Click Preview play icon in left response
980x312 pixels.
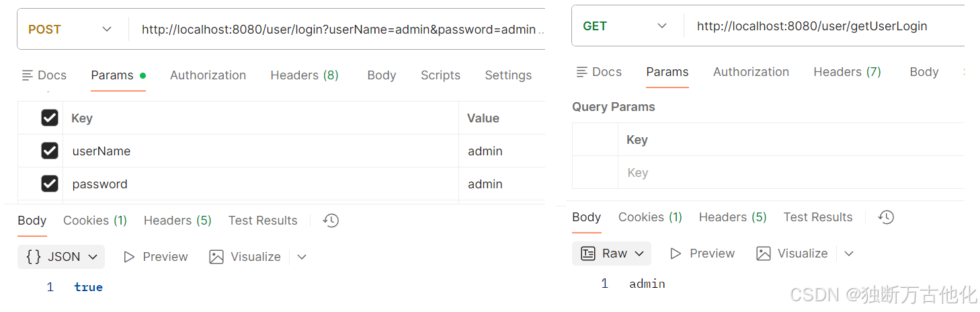[x=130, y=257]
